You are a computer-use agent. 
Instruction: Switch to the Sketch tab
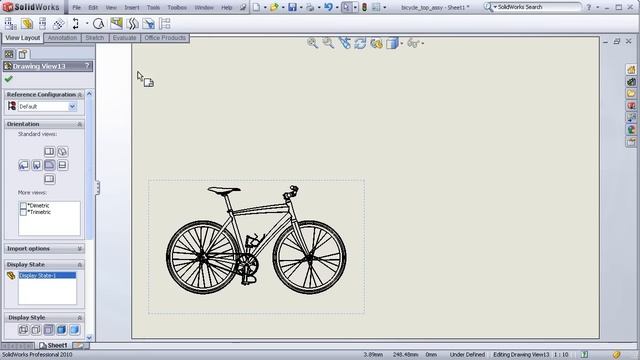click(95, 38)
